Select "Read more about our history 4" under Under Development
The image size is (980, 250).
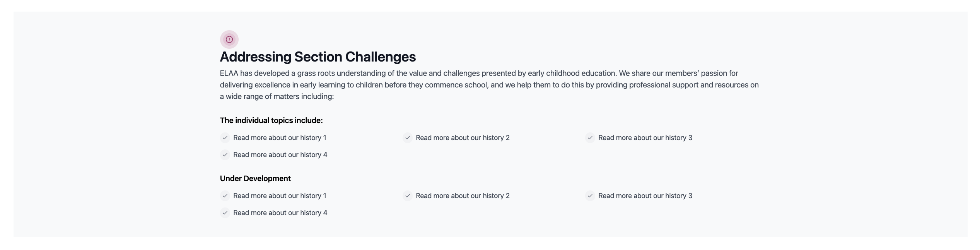click(280, 213)
